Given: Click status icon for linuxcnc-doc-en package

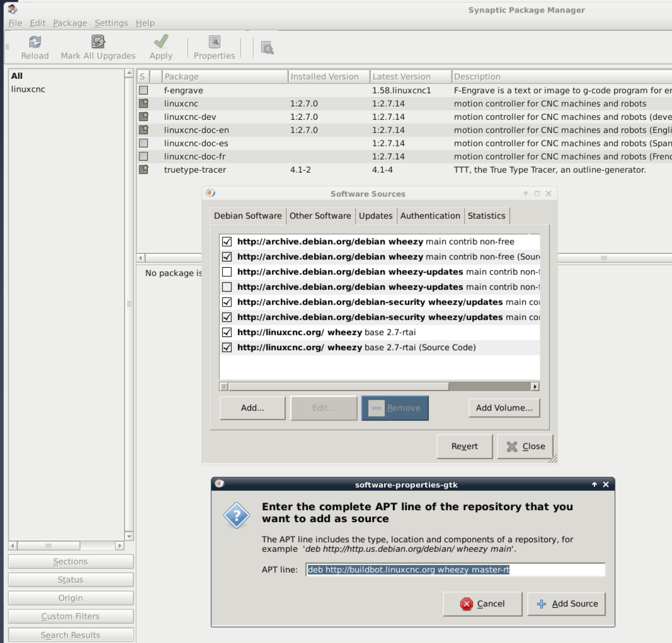Looking at the screenshot, I should tap(143, 130).
